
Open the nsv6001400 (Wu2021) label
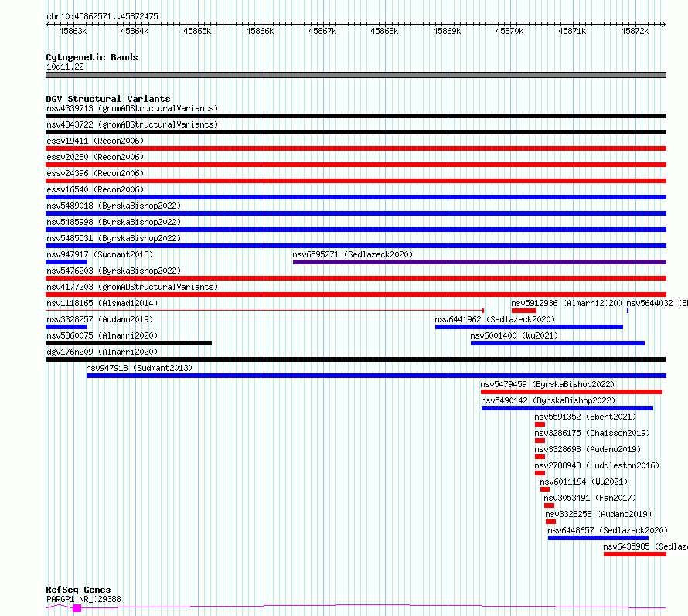tap(514, 335)
